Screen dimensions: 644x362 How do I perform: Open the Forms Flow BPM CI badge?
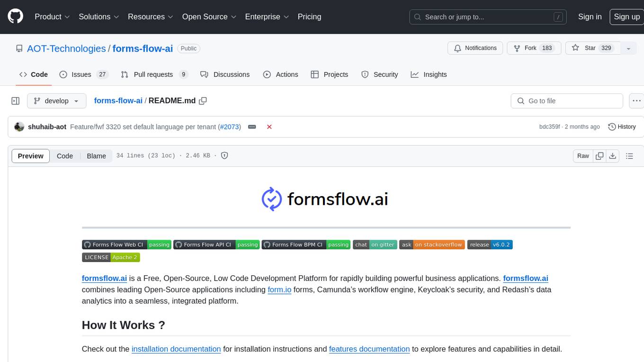[x=306, y=244]
